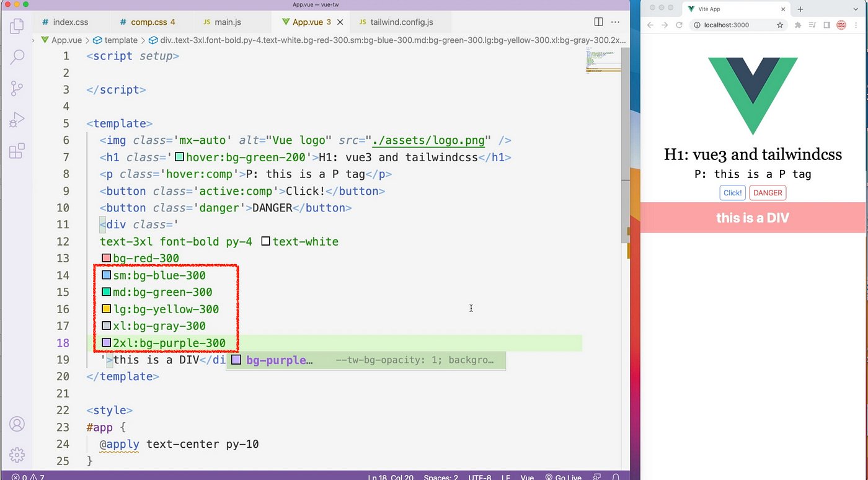
Task: Click the sm:bg-blue-300 color swatch
Action: point(106,275)
